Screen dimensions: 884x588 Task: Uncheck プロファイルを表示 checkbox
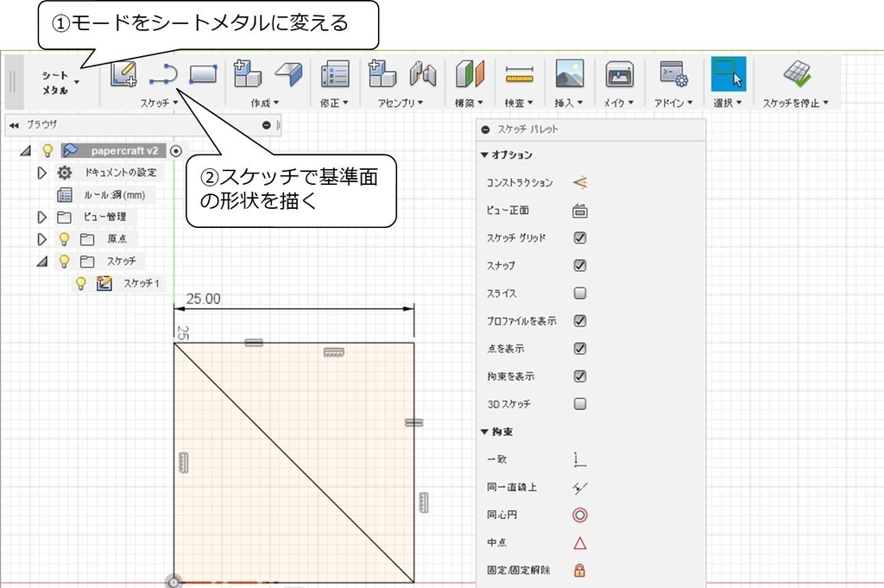(x=579, y=321)
